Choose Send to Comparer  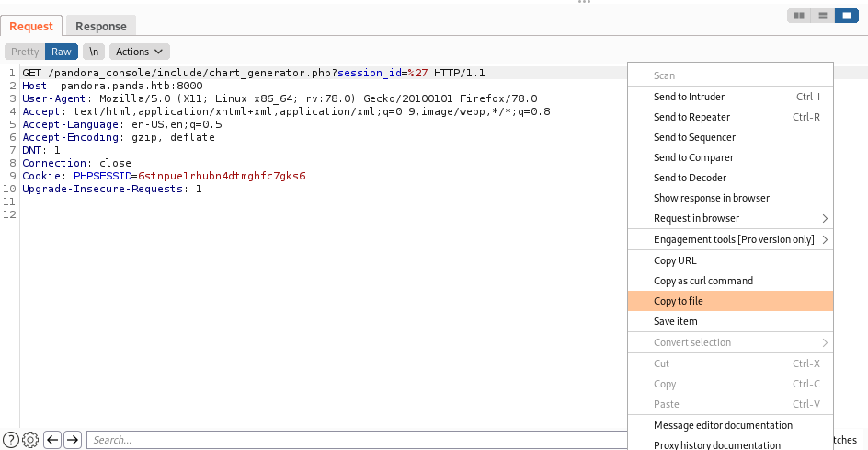pos(731,157)
